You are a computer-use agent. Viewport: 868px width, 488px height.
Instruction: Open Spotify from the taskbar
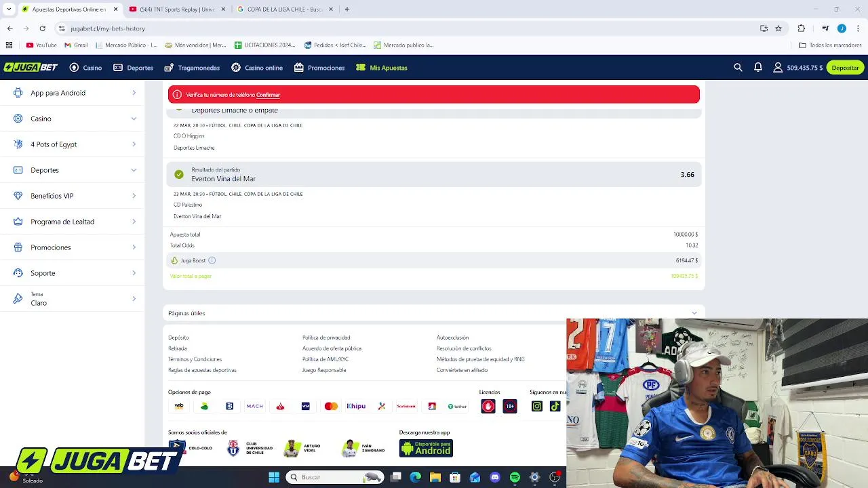click(515, 477)
